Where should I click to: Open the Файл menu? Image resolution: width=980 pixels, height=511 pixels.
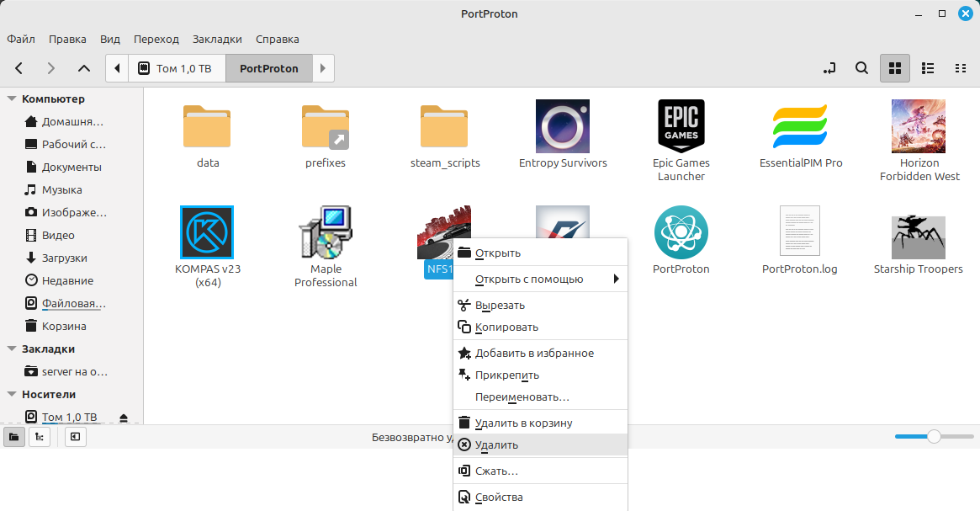coord(21,39)
